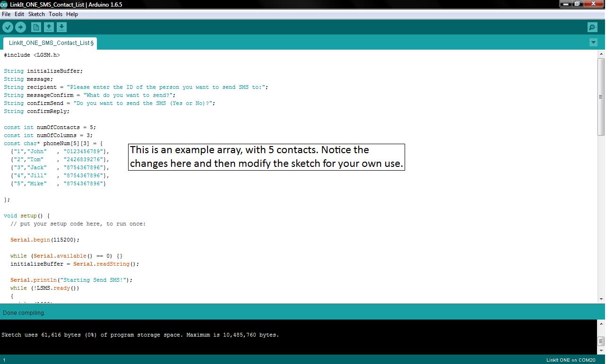Click the console scrollbar down arrow
The width and height of the screenshot is (606, 364).
[x=601, y=351]
